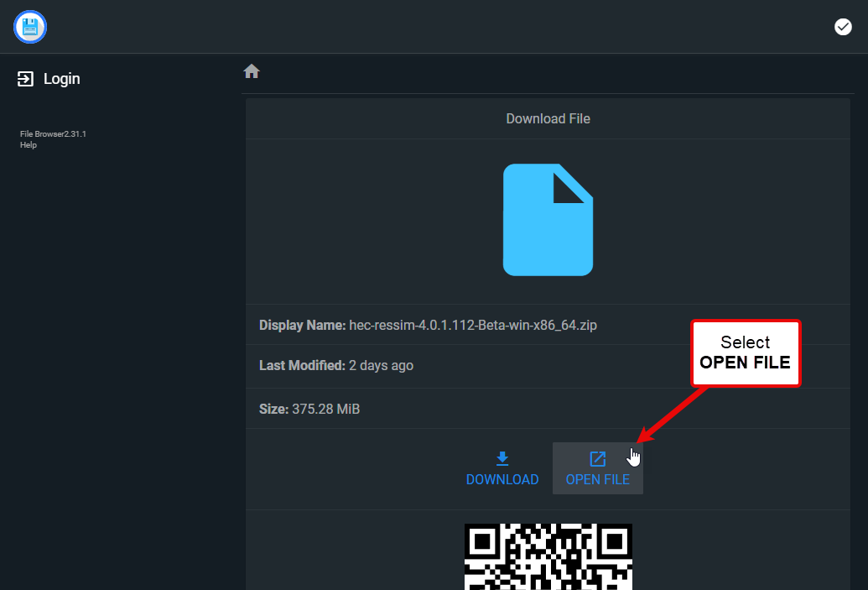
Task: Click the Download File header bar
Action: click(548, 117)
